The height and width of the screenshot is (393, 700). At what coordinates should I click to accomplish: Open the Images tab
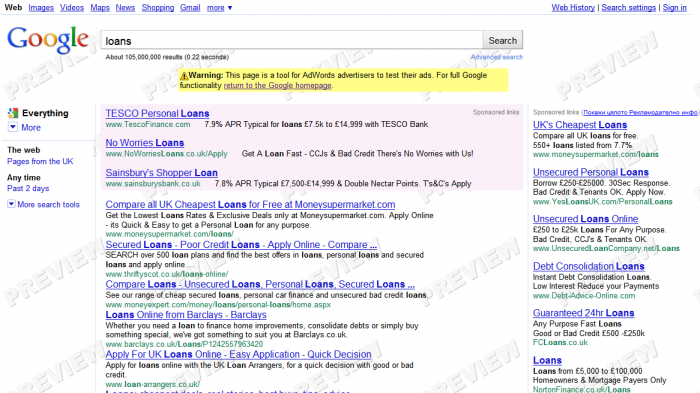tap(41, 8)
